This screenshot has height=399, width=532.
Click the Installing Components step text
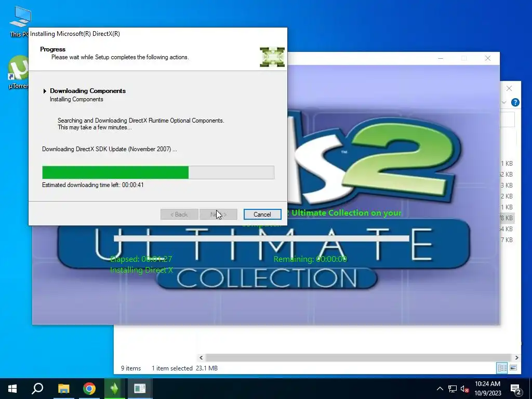tap(76, 99)
